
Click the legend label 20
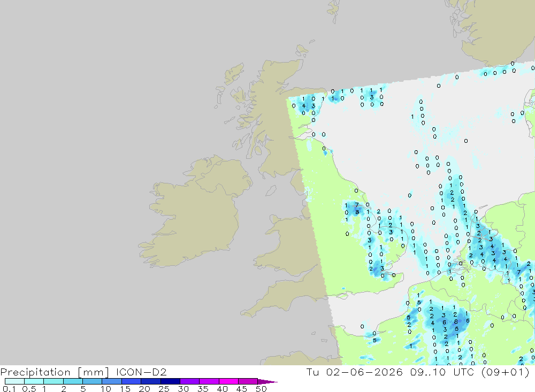click(144, 389)
